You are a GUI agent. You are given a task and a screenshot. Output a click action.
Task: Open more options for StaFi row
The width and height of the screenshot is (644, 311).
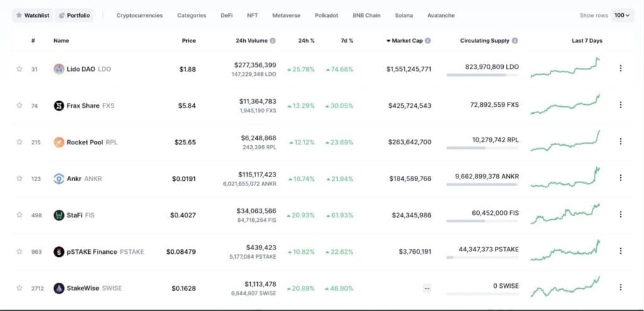click(x=621, y=214)
